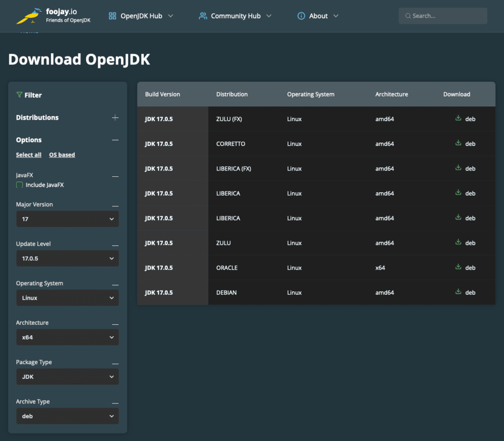Click download icon in DEBIAN row
Screen dimensions: 504x441
(x=458, y=292)
